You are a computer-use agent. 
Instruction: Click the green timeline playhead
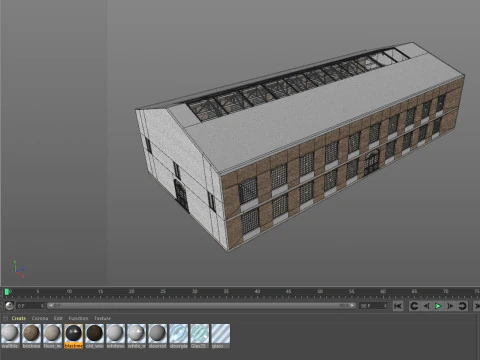(7, 292)
